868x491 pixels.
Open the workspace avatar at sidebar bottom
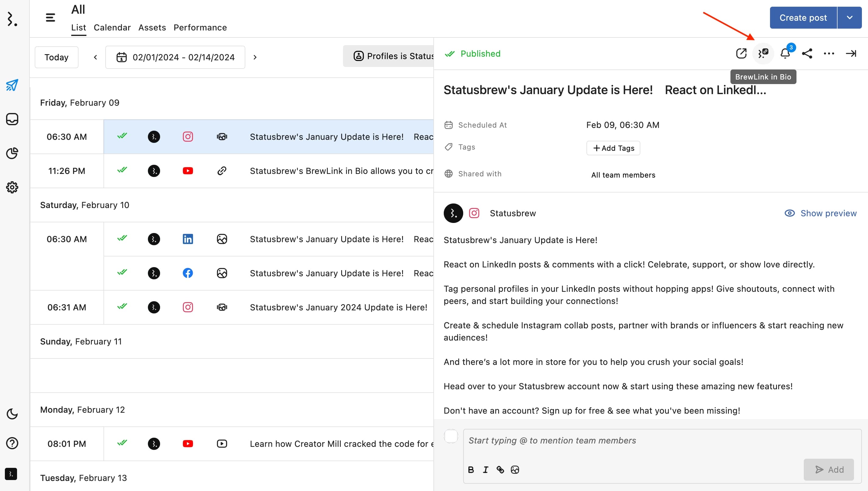pyautogui.click(x=11, y=474)
